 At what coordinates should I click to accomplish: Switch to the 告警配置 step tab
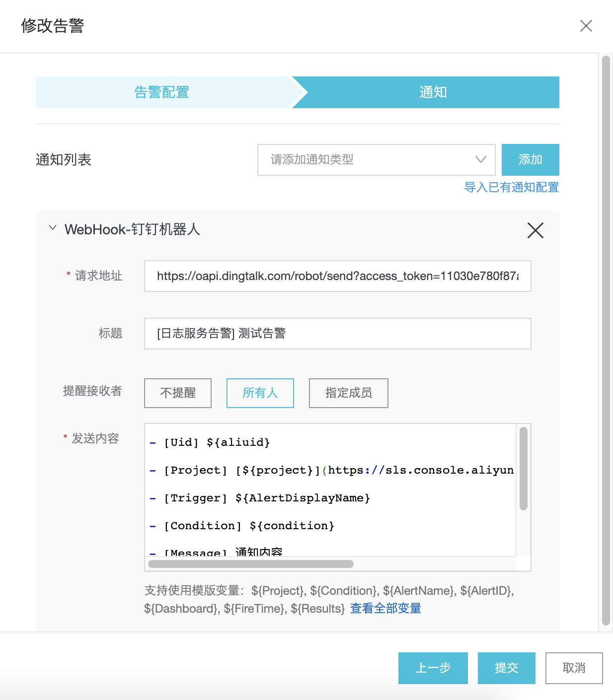click(162, 92)
